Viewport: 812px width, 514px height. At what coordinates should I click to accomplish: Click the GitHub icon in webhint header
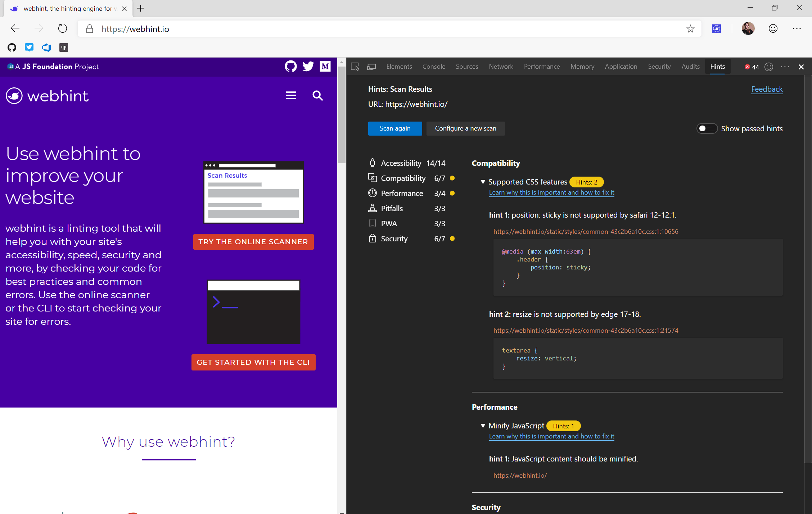point(290,67)
